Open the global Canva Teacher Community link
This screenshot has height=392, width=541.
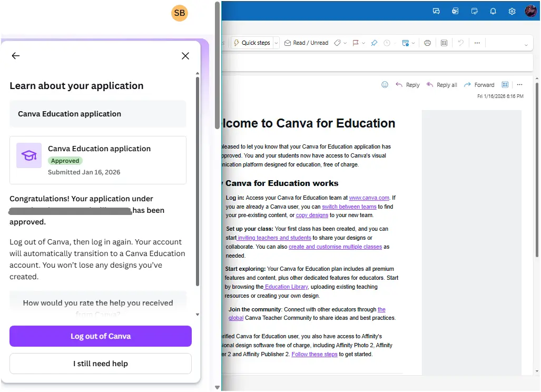[236, 318]
